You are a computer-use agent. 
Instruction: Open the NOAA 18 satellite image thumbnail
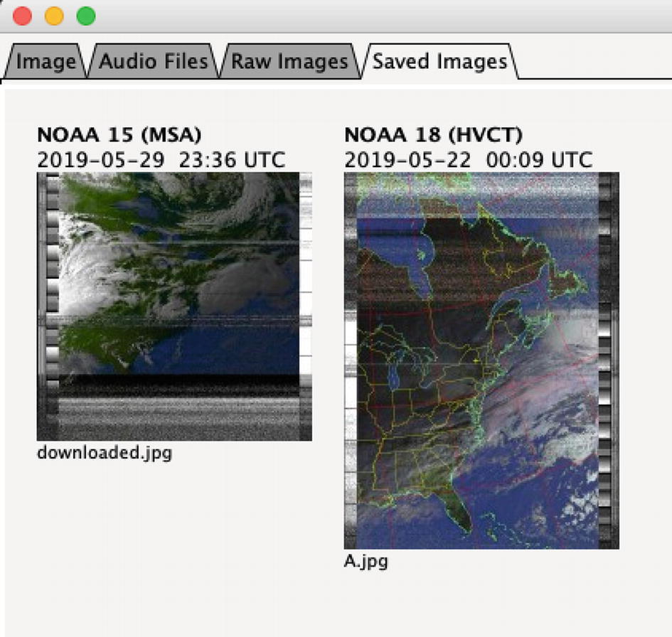click(481, 360)
